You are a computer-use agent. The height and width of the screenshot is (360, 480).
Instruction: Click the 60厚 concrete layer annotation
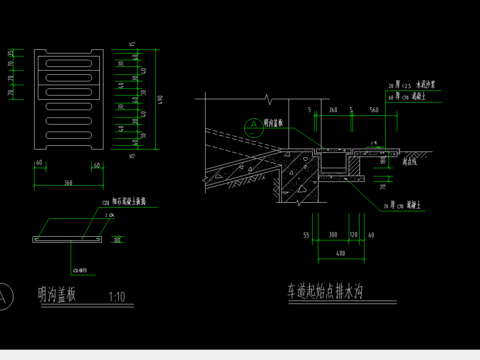[407, 97]
